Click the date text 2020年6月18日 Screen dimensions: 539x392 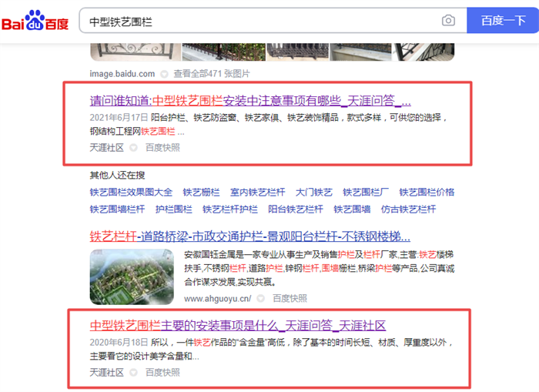coord(119,342)
